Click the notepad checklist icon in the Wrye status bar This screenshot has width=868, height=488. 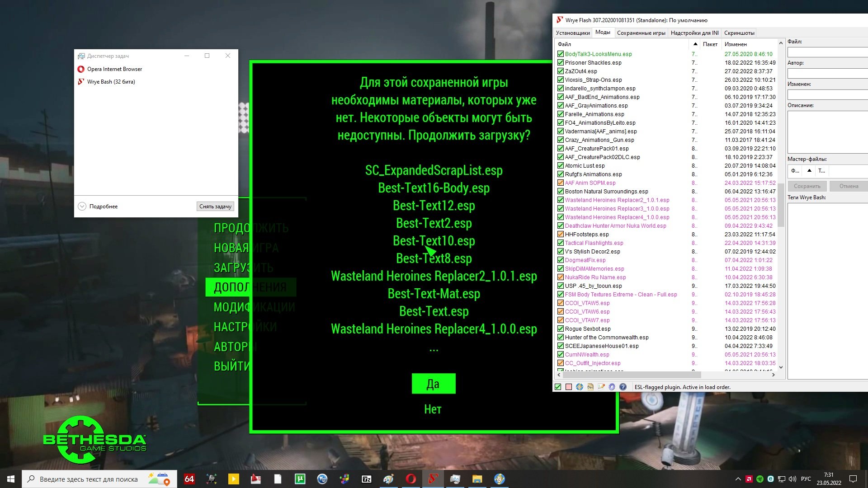coord(601,387)
